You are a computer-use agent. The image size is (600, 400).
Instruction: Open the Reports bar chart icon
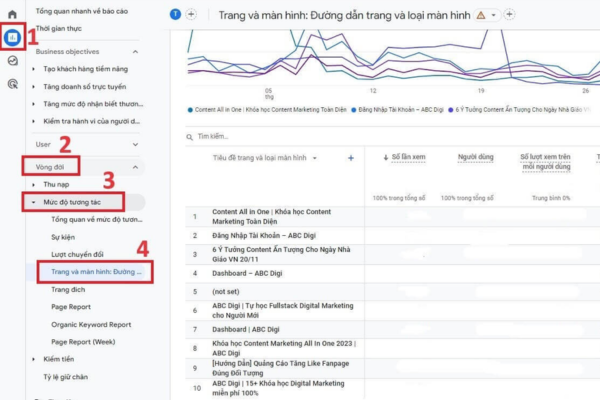click(x=13, y=38)
